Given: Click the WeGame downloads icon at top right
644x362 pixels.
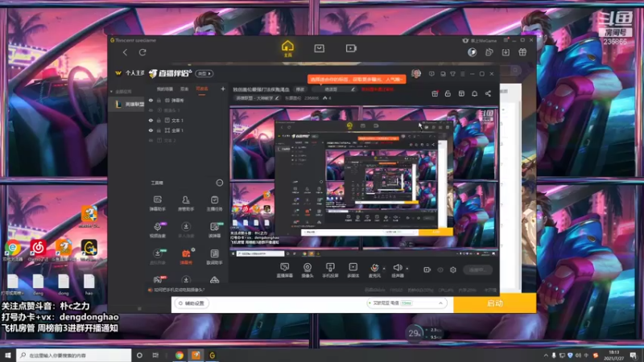Looking at the screenshot, I should point(506,52).
